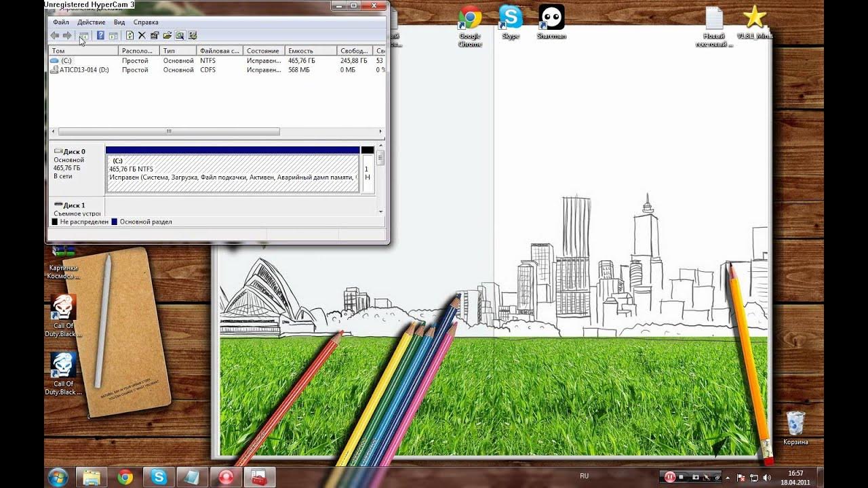Click the 568 МБ capacity cell

coord(298,70)
